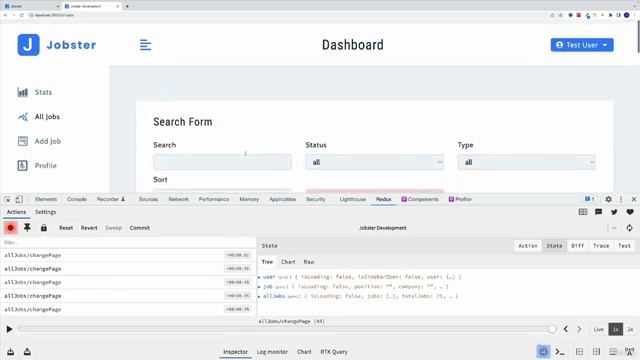Set playback speed to 2x
Screen dimensions: 640x360
pos(630,329)
